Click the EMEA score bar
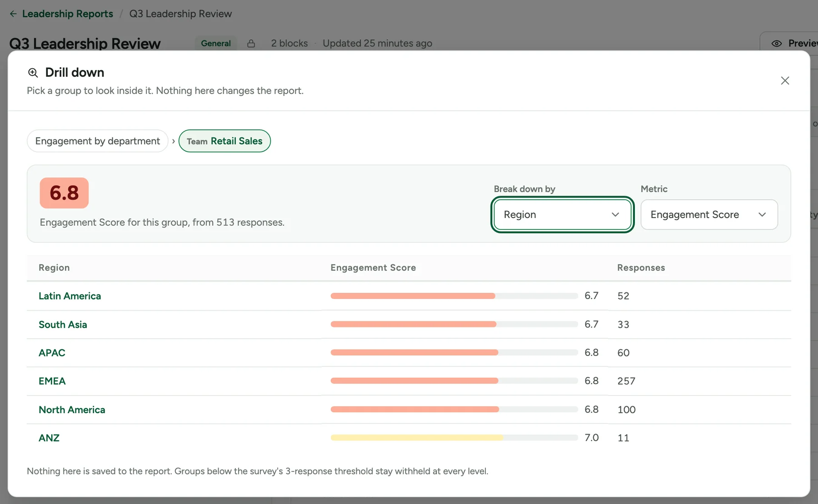Image resolution: width=818 pixels, height=504 pixels. (x=454, y=381)
